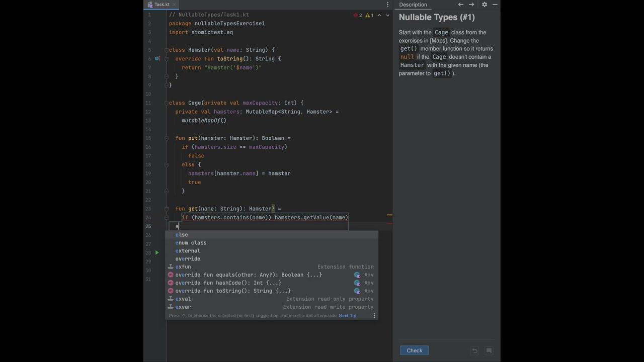The height and width of the screenshot is (362, 644).
Task: Go to next task with forward arrow
Action: (471, 5)
